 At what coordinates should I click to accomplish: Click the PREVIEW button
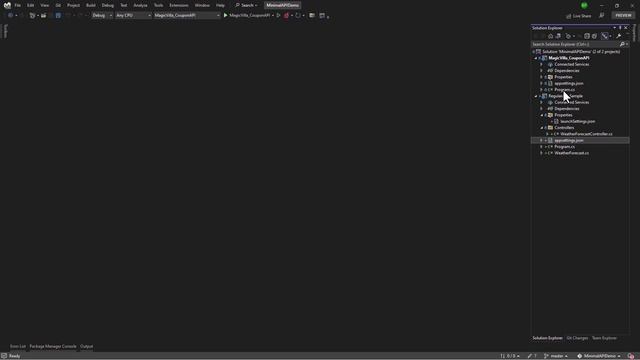623,16
